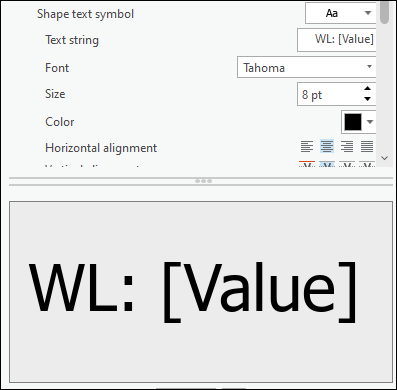Open the color picker dropdown arrow
The image size is (397, 390).
click(x=370, y=122)
